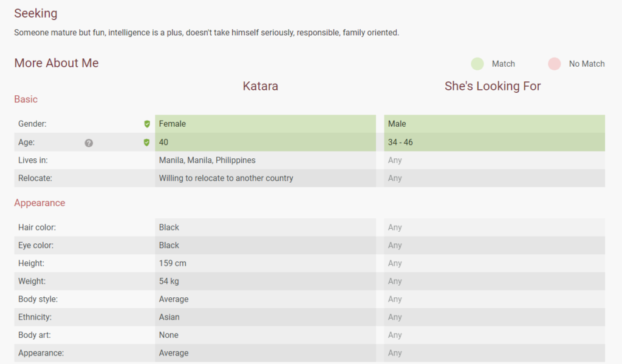Click the She's Looking For column header
This screenshot has height=364, width=622.
493,86
